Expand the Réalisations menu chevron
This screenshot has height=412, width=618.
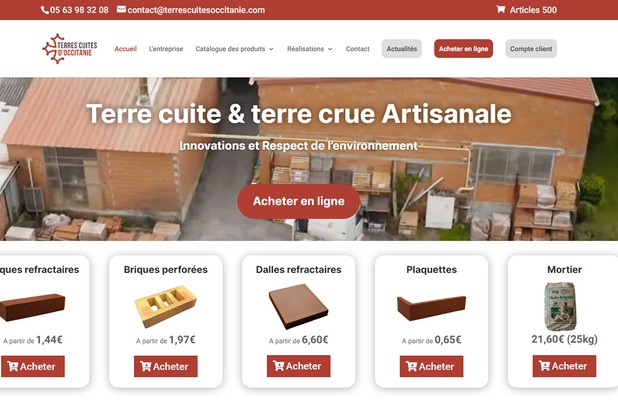[x=330, y=49]
